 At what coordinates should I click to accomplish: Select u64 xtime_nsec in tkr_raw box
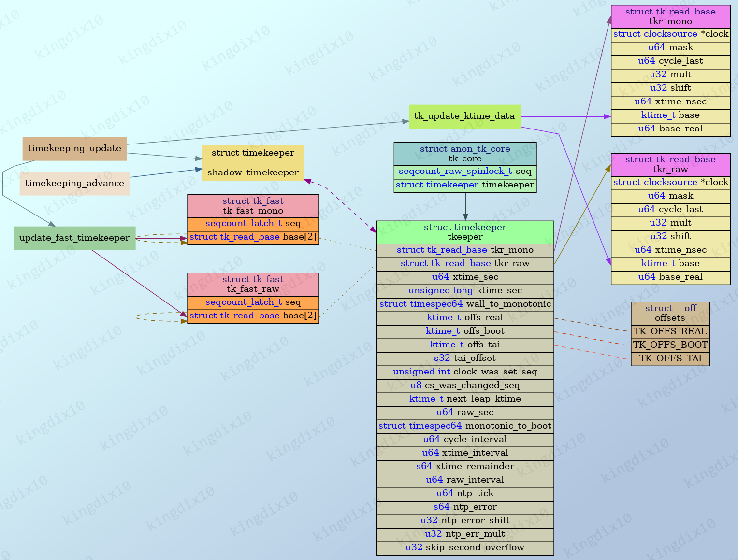[x=670, y=251]
